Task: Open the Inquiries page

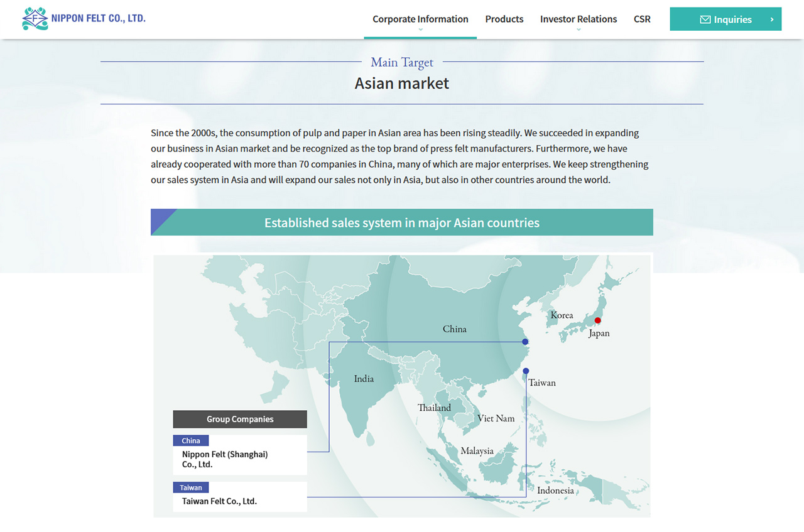Action: (x=725, y=19)
